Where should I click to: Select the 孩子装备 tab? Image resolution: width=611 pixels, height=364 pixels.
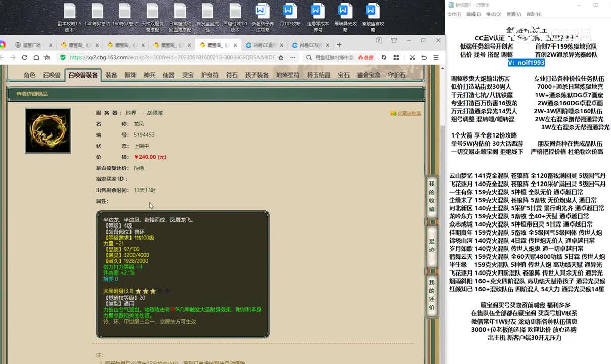tap(257, 75)
